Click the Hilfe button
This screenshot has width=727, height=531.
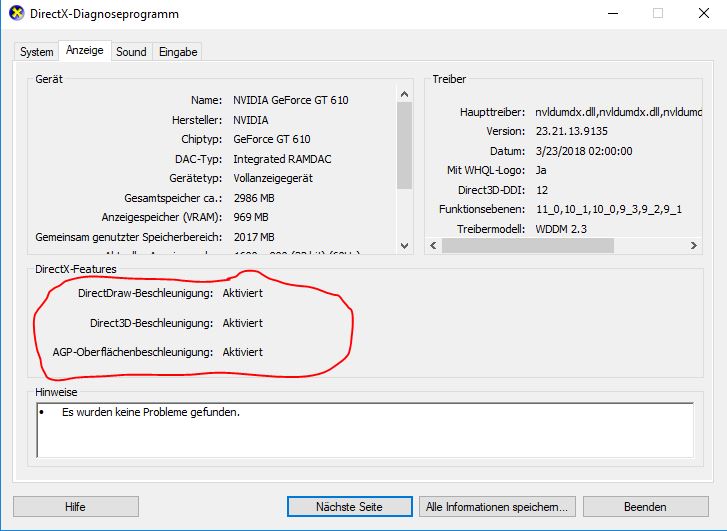pos(76,506)
